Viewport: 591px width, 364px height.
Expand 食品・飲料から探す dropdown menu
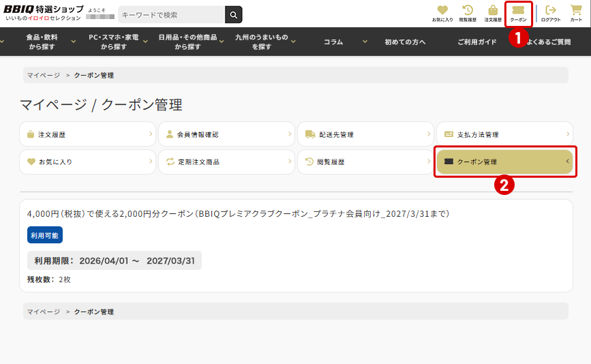[42, 42]
